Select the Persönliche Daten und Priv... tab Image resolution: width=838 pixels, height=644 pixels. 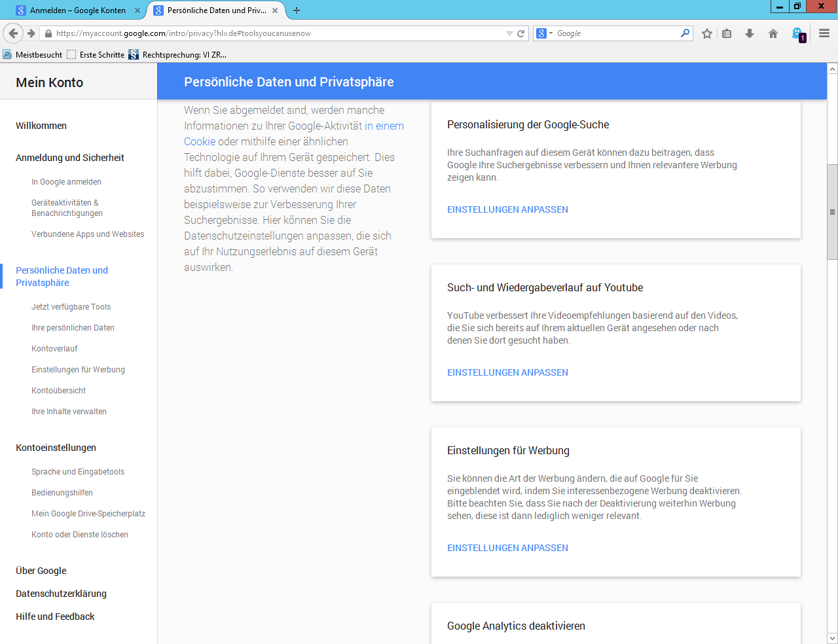pos(216,10)
